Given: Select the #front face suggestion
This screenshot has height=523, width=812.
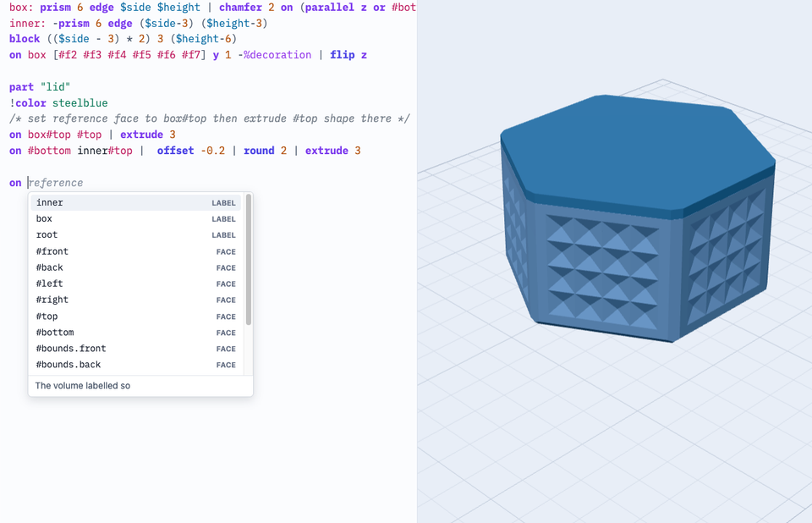Looking at the screenshot, I should click(135, 251).
